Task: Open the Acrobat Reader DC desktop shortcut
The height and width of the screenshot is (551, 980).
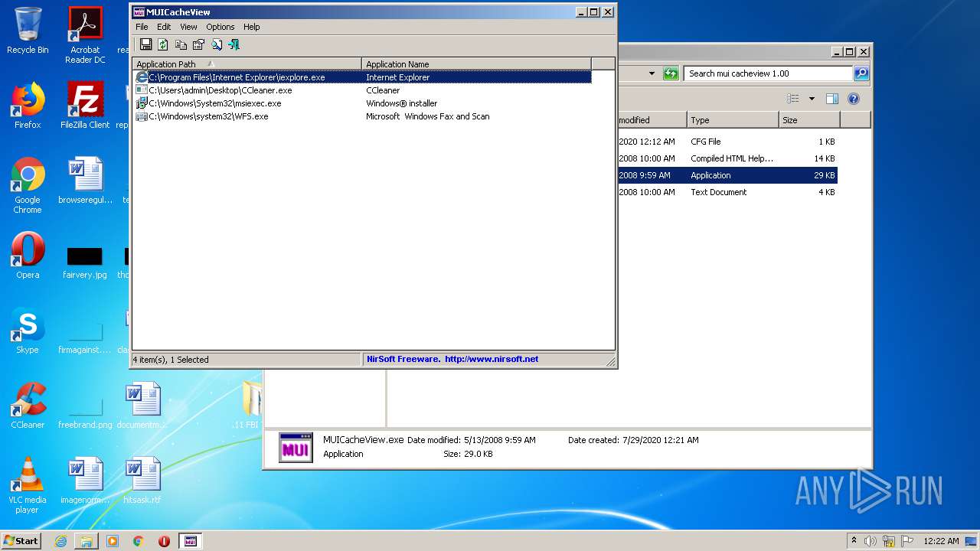Action: tap(85, 35)
